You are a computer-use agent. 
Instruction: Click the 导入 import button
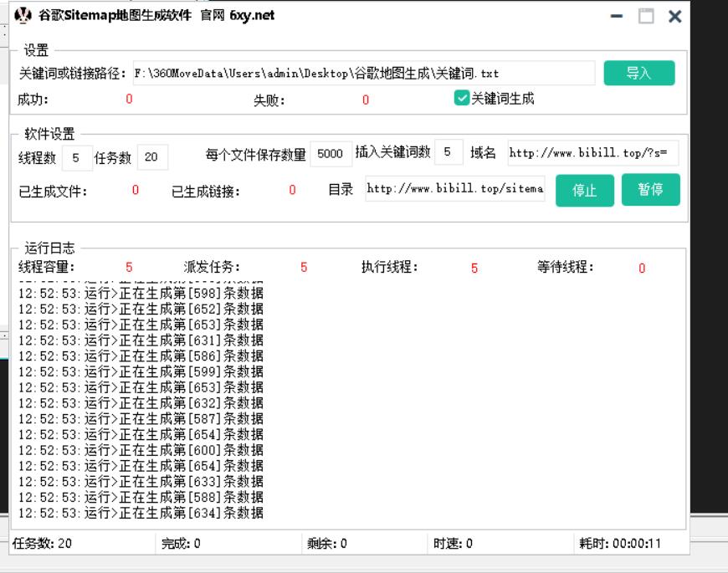click(x=638, y=73)
